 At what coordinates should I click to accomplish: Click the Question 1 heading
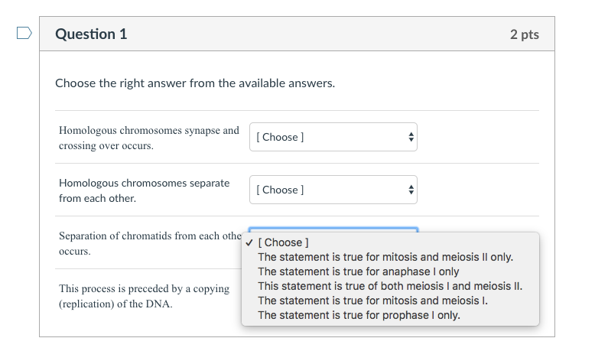(91, 34)
